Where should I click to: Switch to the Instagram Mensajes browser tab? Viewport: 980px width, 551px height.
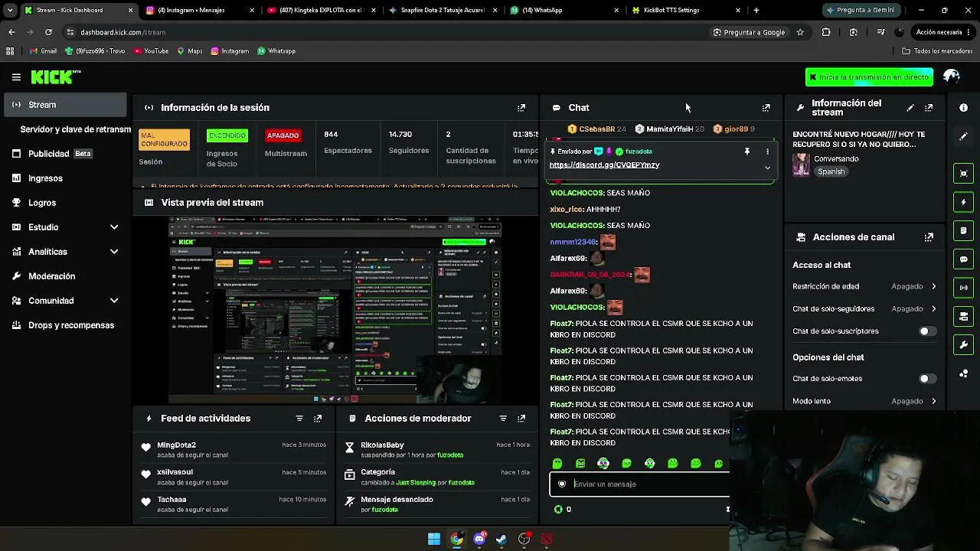201,10
